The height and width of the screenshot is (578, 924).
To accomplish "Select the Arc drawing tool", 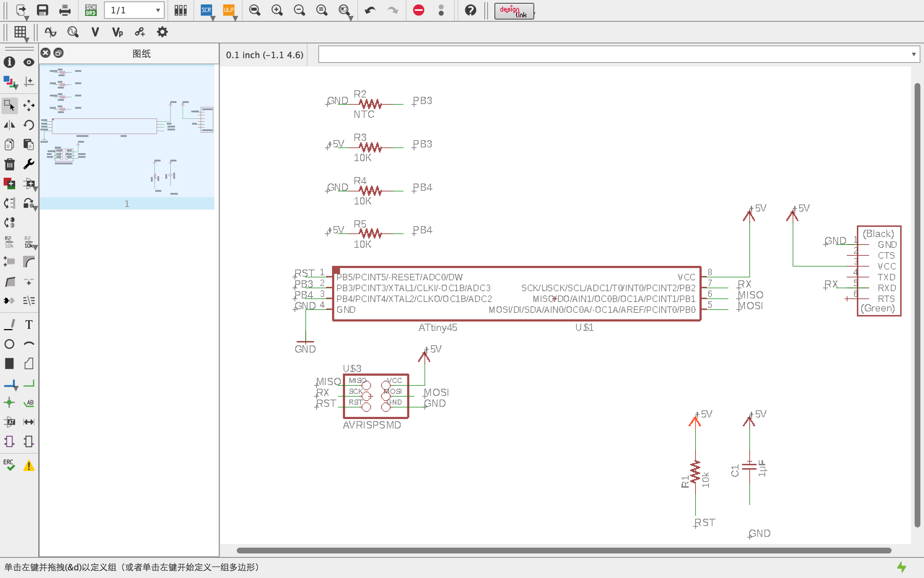I will tap(29, 344).
